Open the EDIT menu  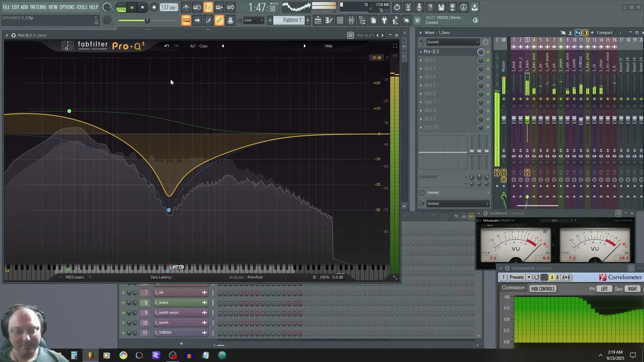[16, 7]
